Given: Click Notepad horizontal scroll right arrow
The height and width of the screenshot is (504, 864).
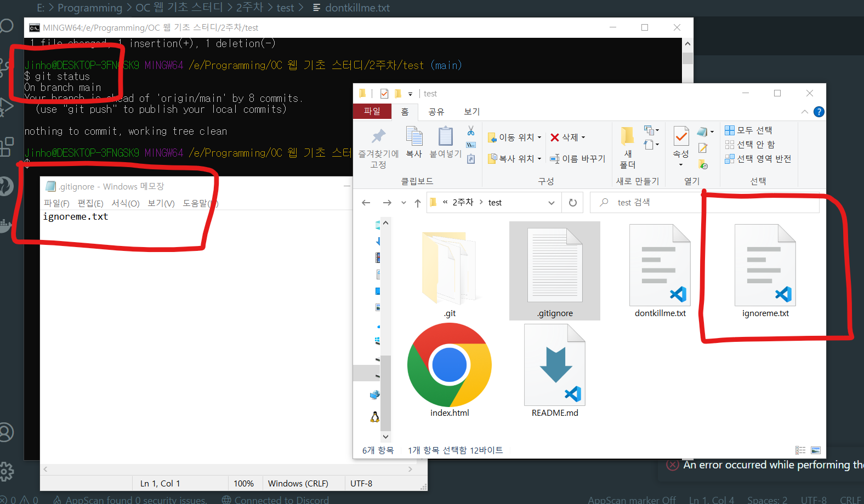Looking at the screenshot, I should pyautogui.click(x=410, y=469).
